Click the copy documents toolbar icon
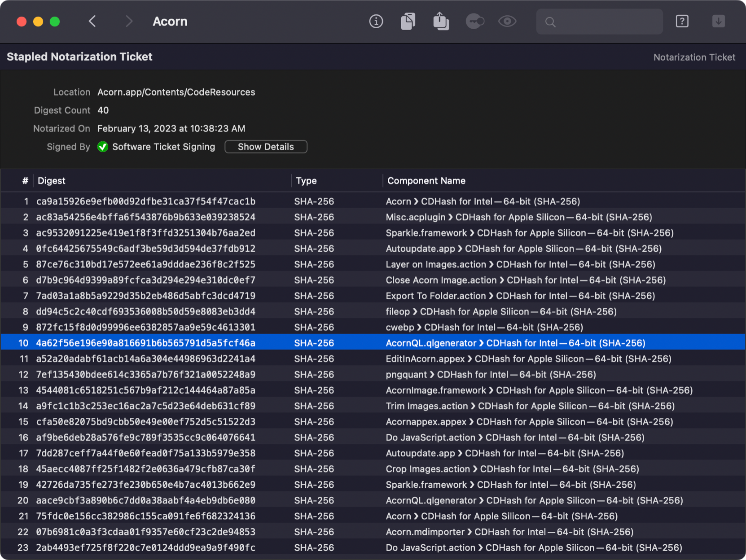This screenshot has height=560, width=746. (x=408, y=22)
